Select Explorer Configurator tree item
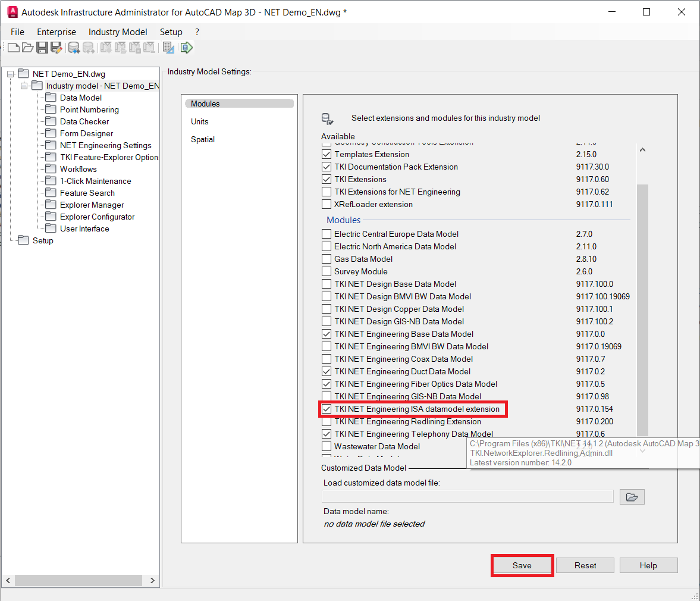Screen dimensions: 700x601 (98, 217)
